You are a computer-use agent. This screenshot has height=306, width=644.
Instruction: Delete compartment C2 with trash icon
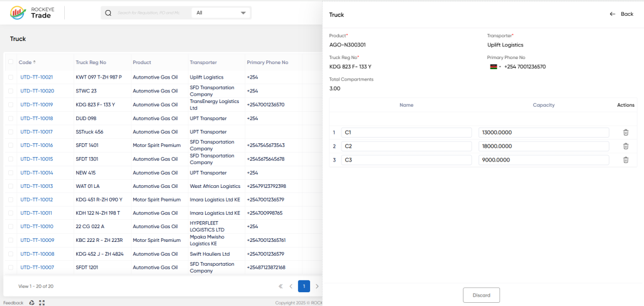(626, 146)
